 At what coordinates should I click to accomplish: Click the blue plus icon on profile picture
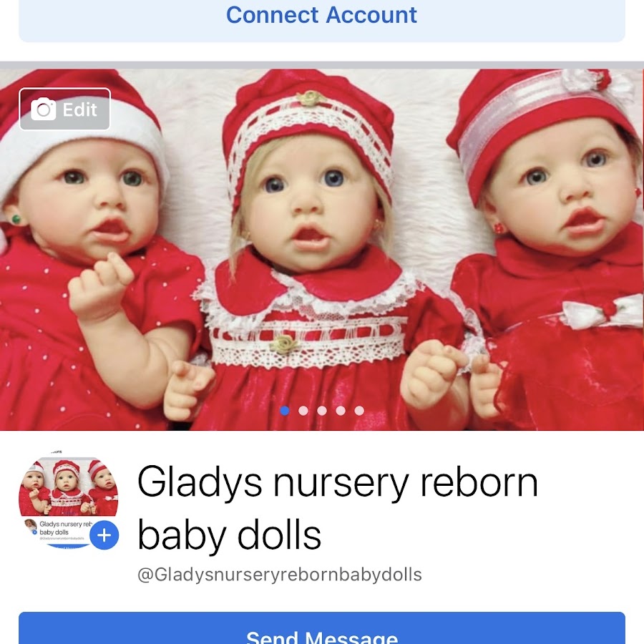tap(104, 535)
